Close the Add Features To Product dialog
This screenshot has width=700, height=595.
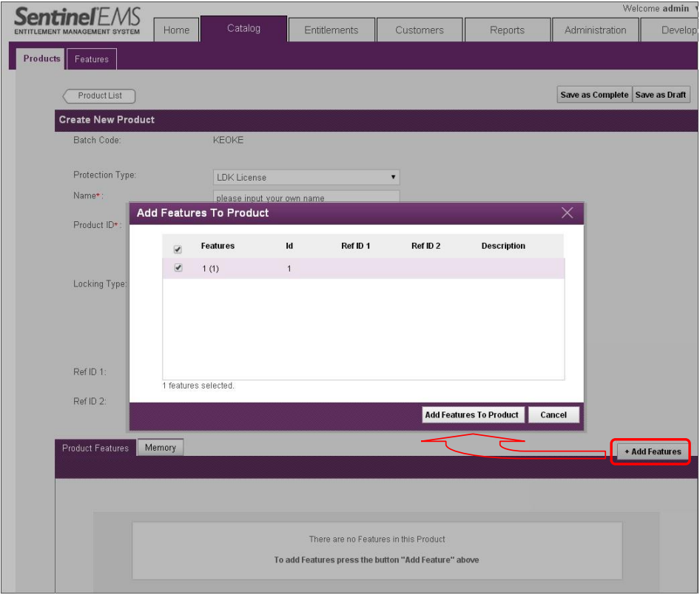click(567, 213)
